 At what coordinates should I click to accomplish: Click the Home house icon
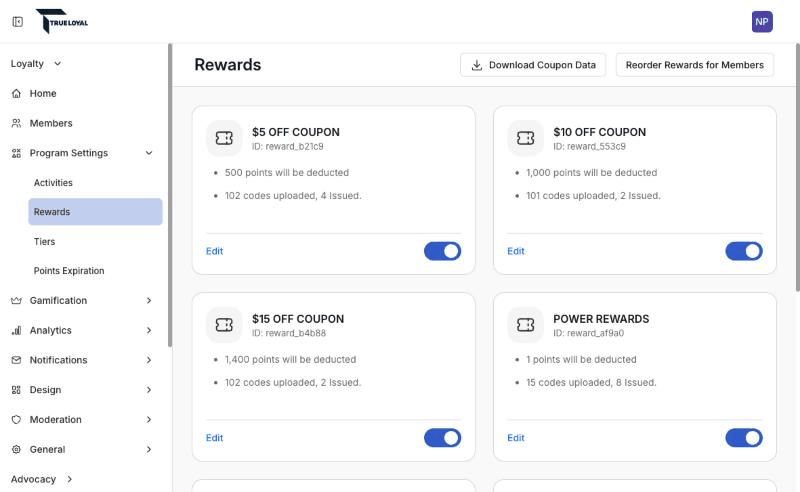[16, 93]
